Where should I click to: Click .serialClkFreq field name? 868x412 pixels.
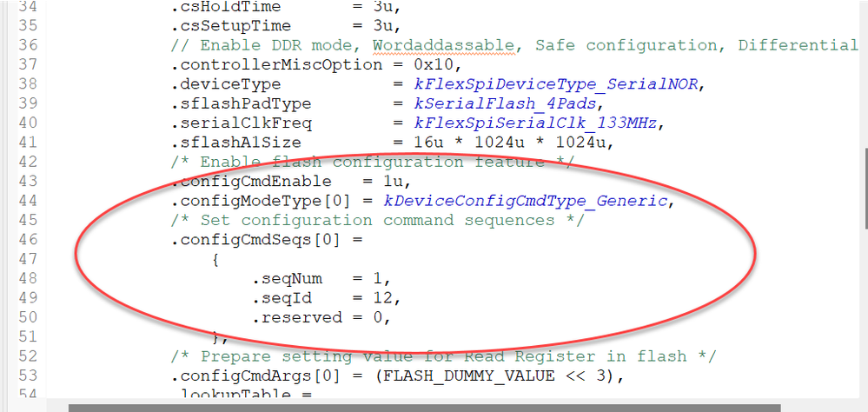(x=241, y=123)
